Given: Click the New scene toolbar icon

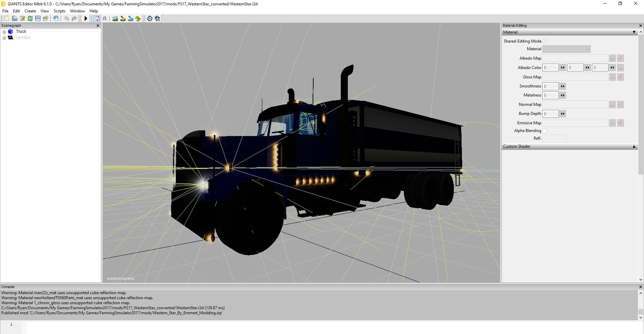Looking at the screenshot, I should (x=7, y=19).
